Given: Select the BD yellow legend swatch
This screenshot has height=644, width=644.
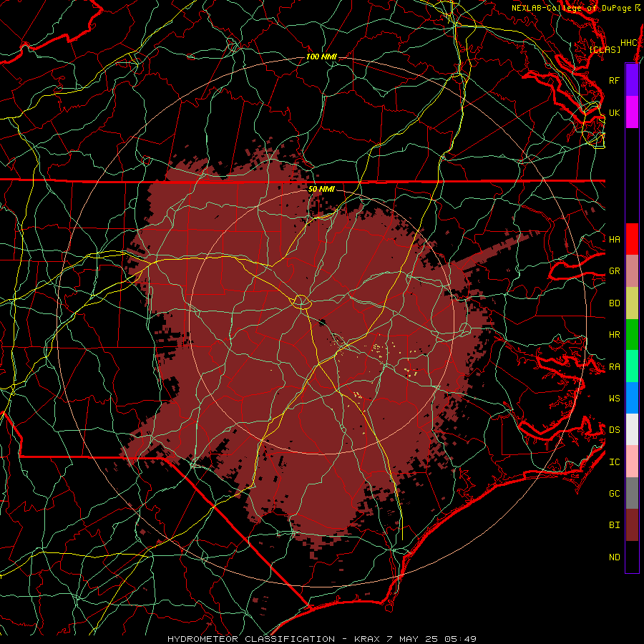Looking at the screenshot, I should point(632,303).
